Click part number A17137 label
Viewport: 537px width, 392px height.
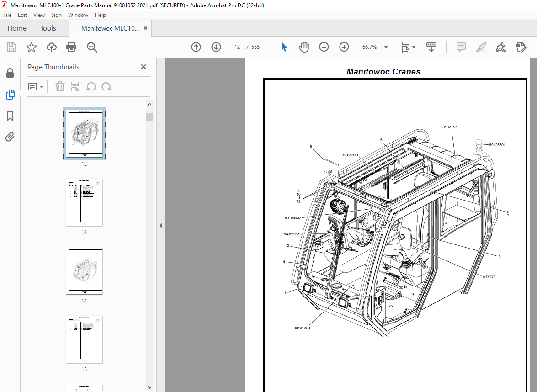489,276
